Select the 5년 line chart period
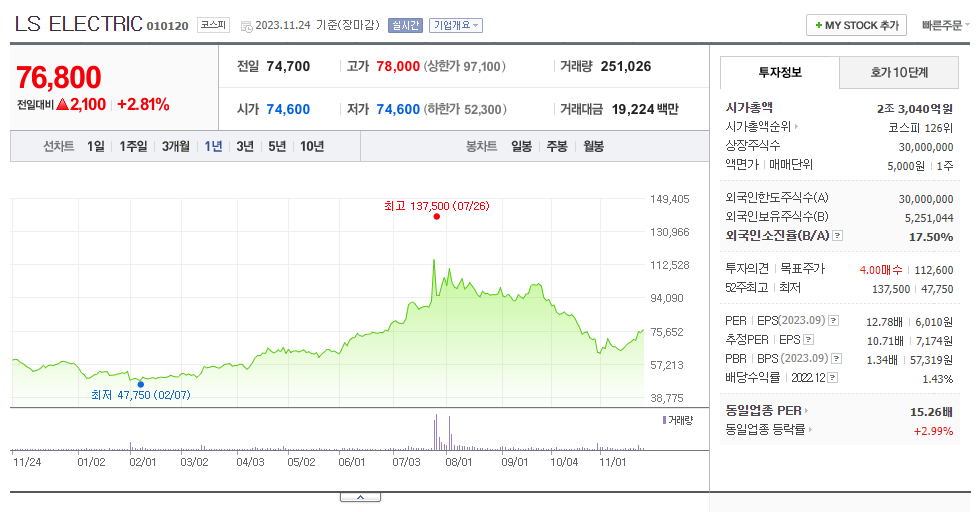Screen dimensions: 977x512 (277, 146)
